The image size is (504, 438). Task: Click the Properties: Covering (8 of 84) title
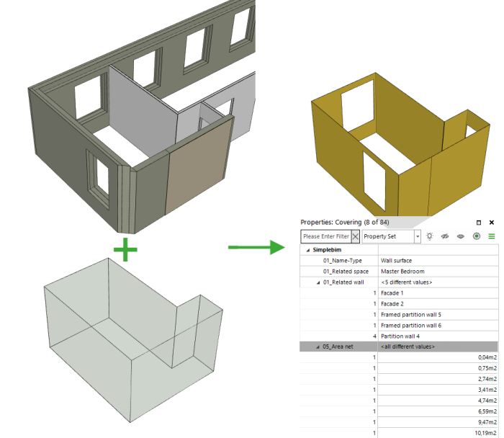pos(345,222)
